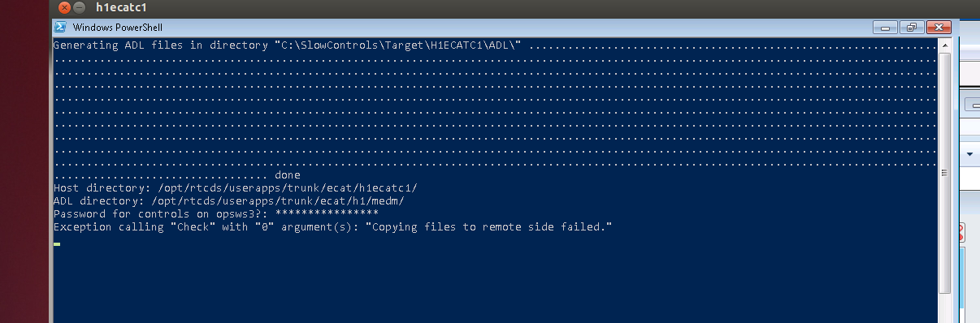980x323 pixels.
Task: Close the h1ecatc1 remote window with the red button
Action: click(x=63, y=7)
